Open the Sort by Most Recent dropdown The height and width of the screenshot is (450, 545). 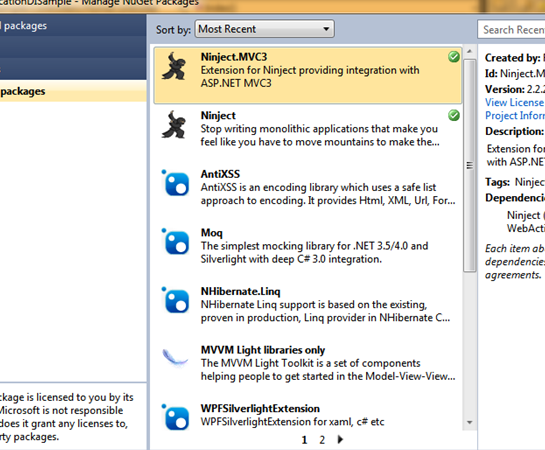tap(265, 29)
